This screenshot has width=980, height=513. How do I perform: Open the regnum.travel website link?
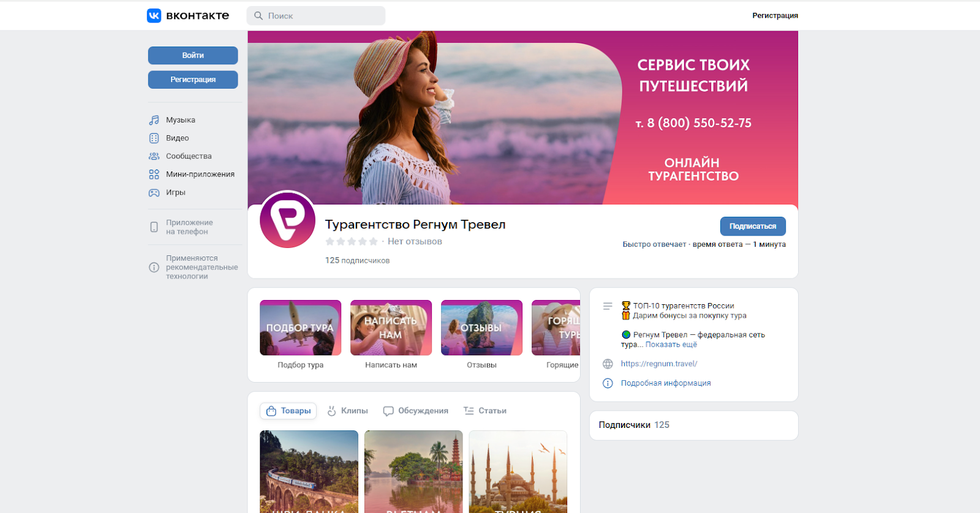659,364
